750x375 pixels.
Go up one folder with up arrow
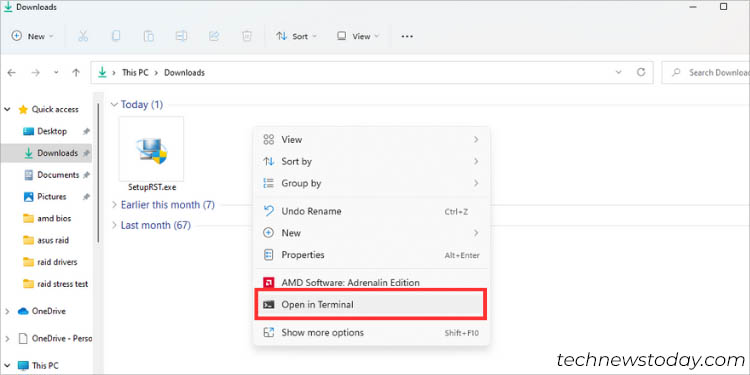coord(76,73)
